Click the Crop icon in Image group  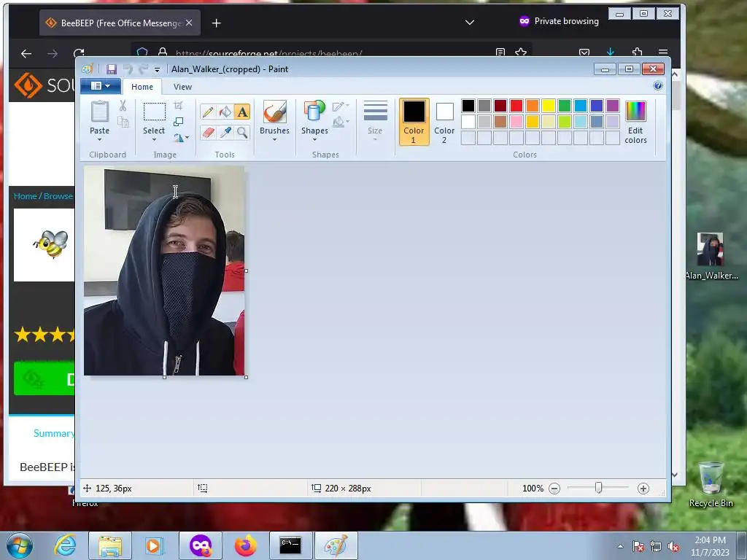coord(178,106)
